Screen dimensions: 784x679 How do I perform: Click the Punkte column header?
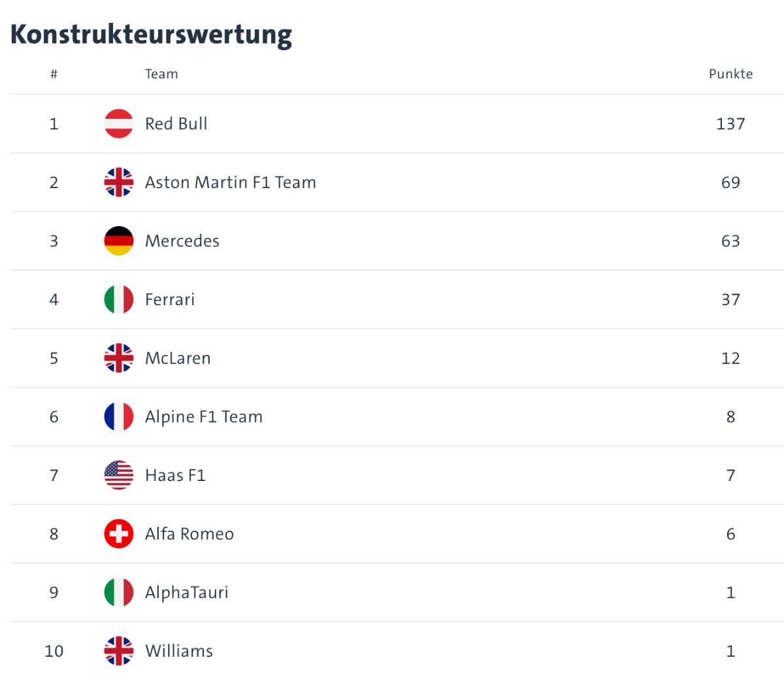tap(730, 74)
